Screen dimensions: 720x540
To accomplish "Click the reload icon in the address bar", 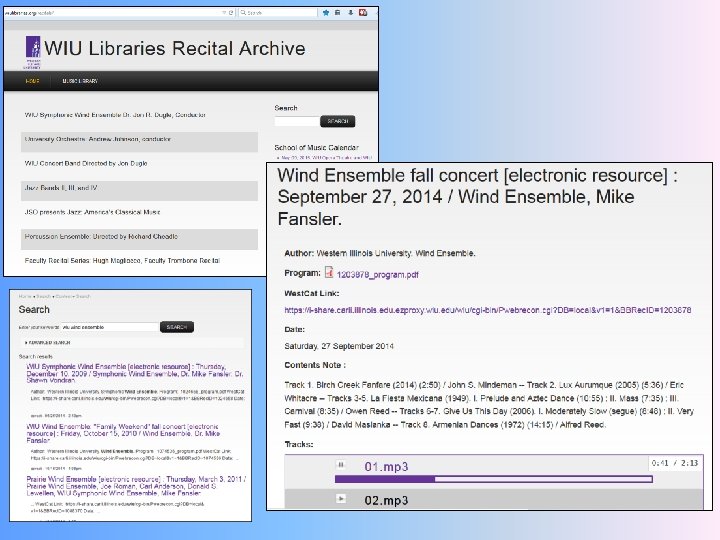I will pyautogui.click(x=231, y=12).
